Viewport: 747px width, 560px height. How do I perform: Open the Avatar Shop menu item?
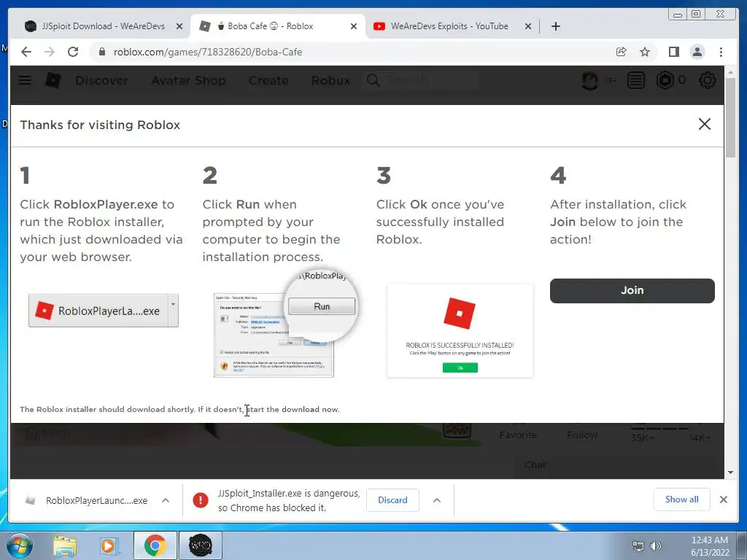tap(188, 80)
